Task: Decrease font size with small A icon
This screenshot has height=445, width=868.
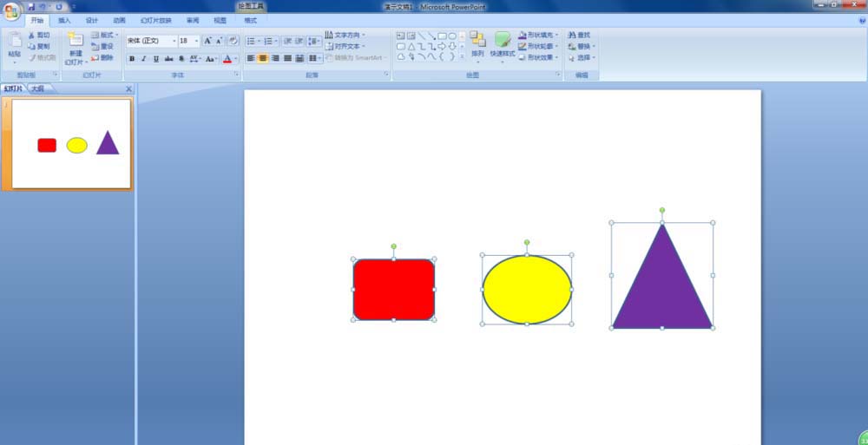Action: pos(220,41)
